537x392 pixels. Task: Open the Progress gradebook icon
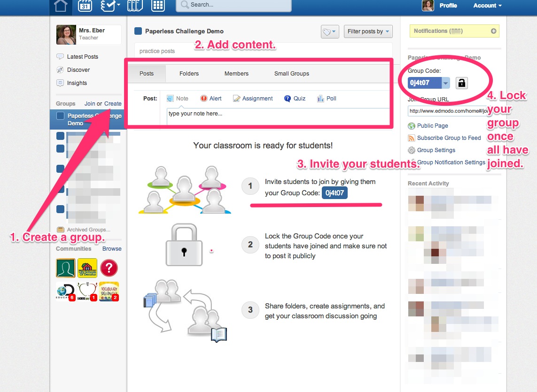108,6
